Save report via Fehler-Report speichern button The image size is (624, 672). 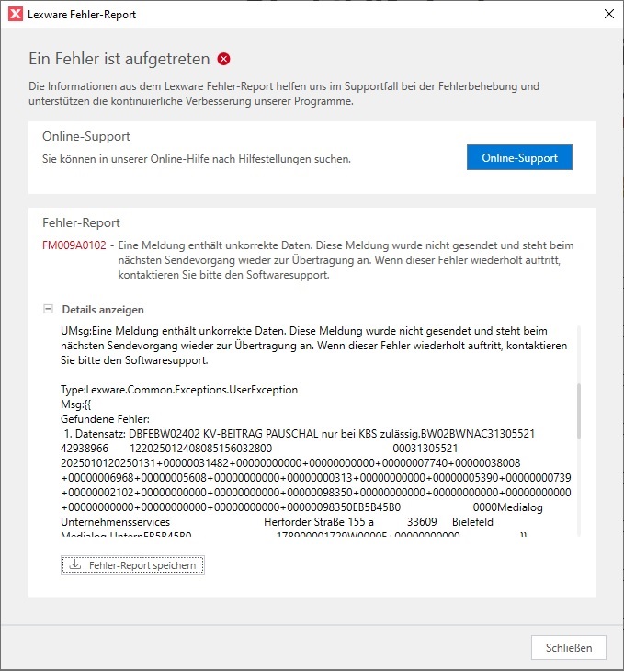click(132, 564)
